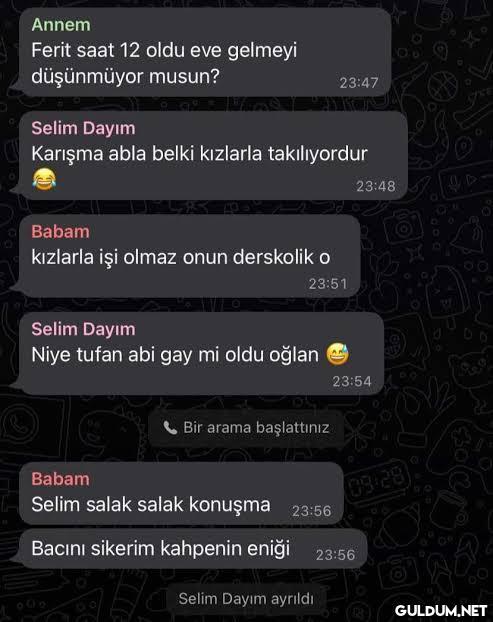Tap the 'Bir arama başlattınız' call notice
This screenshot has width=493, height=622.
coord(246,428)
